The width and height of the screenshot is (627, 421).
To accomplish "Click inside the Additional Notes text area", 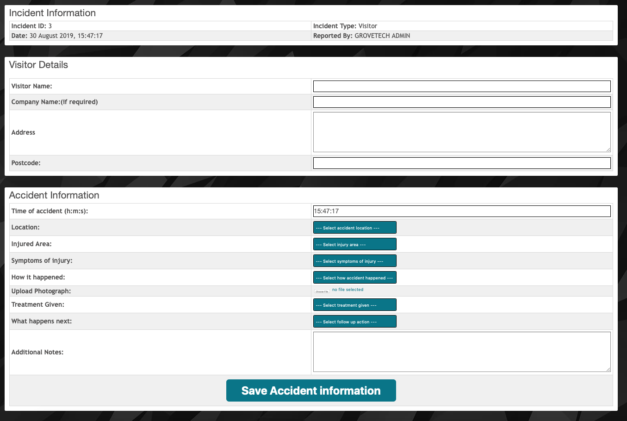I will tap(461, 352).
